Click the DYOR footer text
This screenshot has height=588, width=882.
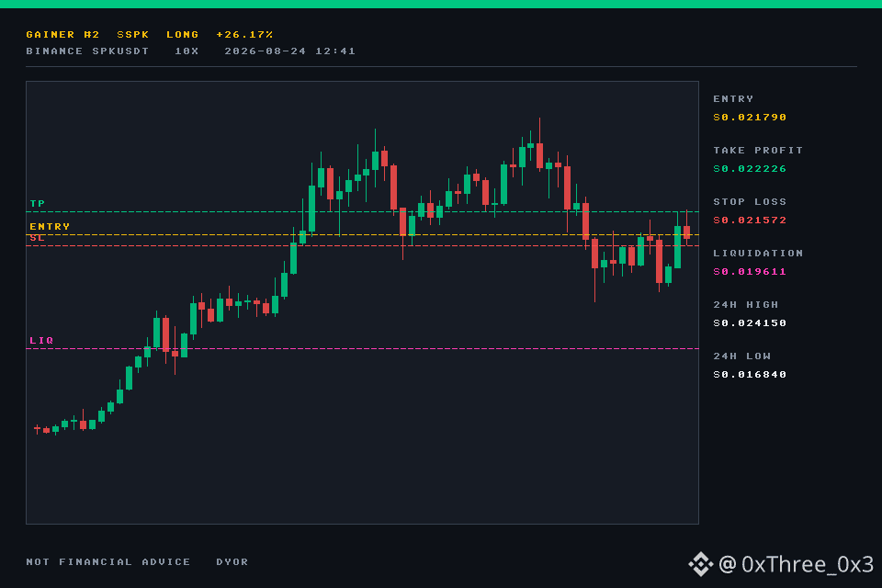tap(232, 561)
